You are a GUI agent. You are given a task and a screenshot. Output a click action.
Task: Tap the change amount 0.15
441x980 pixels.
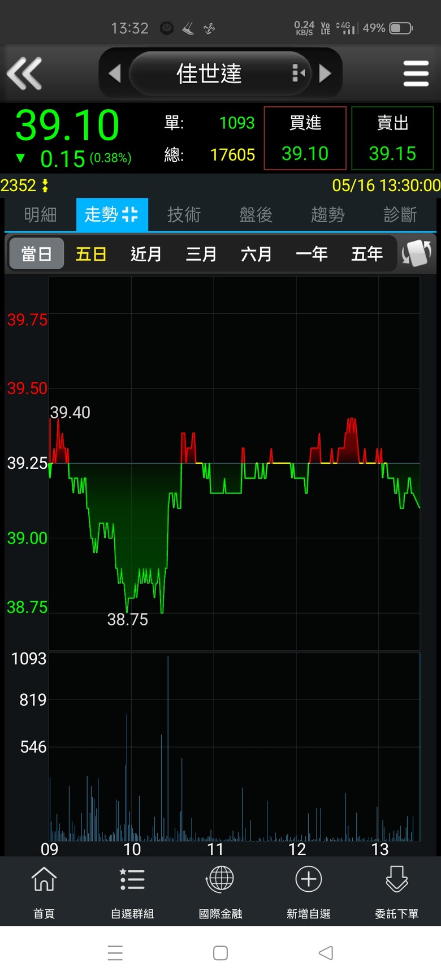[x=62, y=159]
